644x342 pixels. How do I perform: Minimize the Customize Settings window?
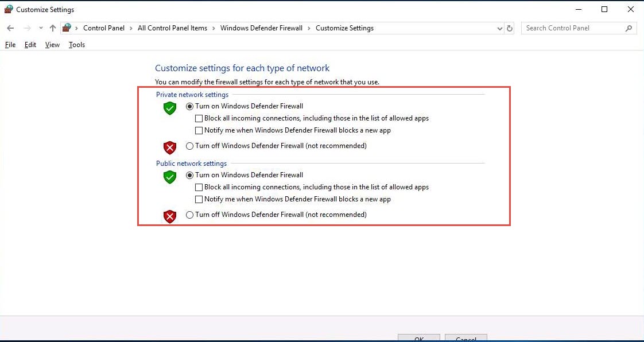(x=579, y=9)
